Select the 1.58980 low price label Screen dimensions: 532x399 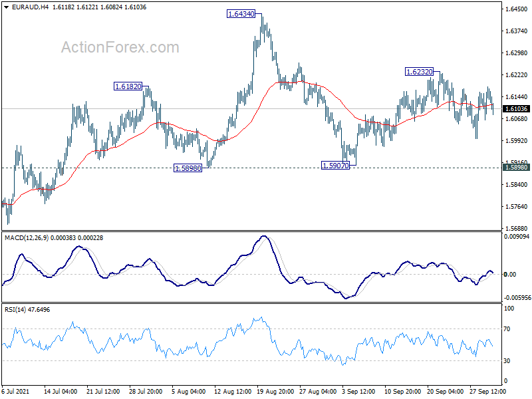[188, 168]
